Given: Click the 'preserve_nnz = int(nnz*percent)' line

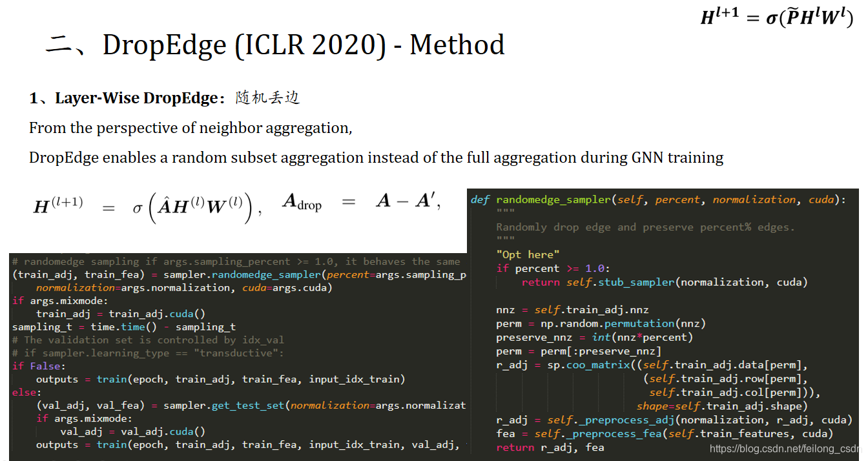Looking at the screenshot, I should click(594, 337).
